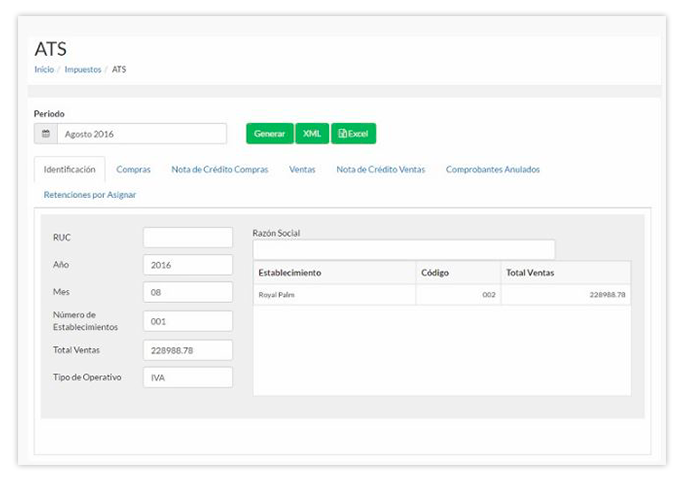Focus the Año field containing 2016
Viewport: 682px width, 487px height.
[x=188, y=266]
